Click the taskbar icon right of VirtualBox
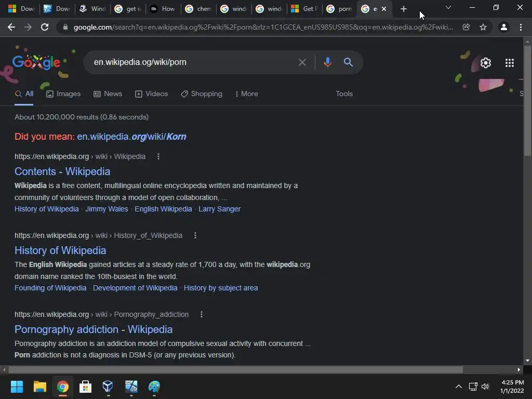Viewport: 532px width, 399px height. (x=131, y=387)
